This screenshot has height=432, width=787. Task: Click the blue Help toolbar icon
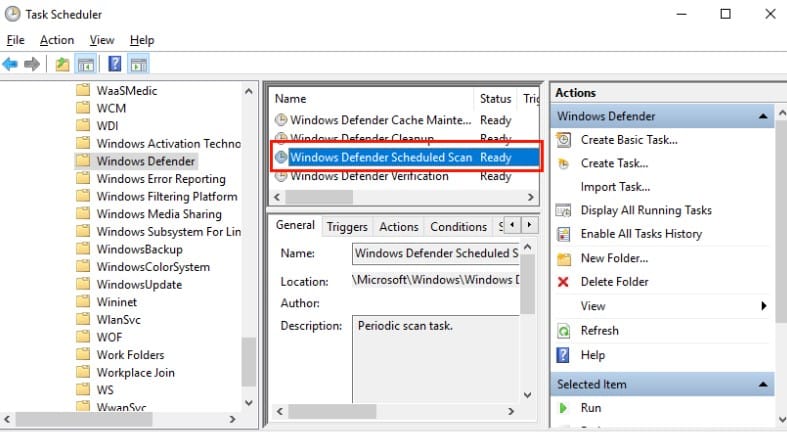(114, 64)
